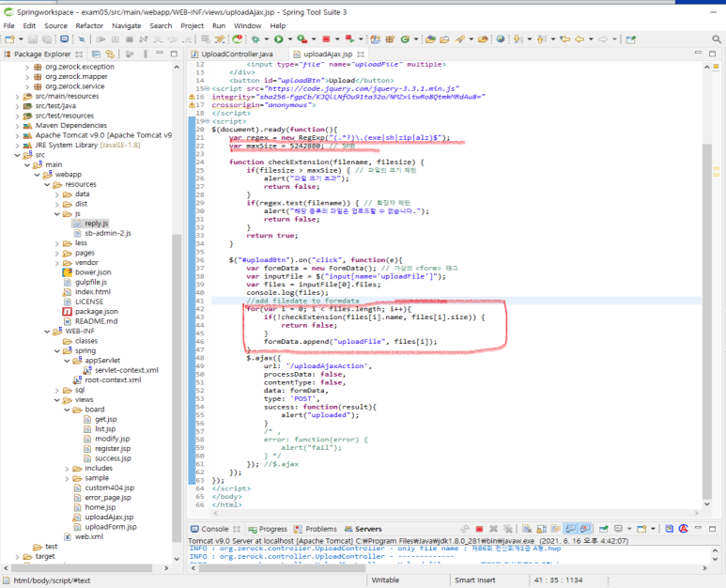Viewport: 726px width, 588px height.
Task: Click the console horizontal scrollbar
Action: 282,568
